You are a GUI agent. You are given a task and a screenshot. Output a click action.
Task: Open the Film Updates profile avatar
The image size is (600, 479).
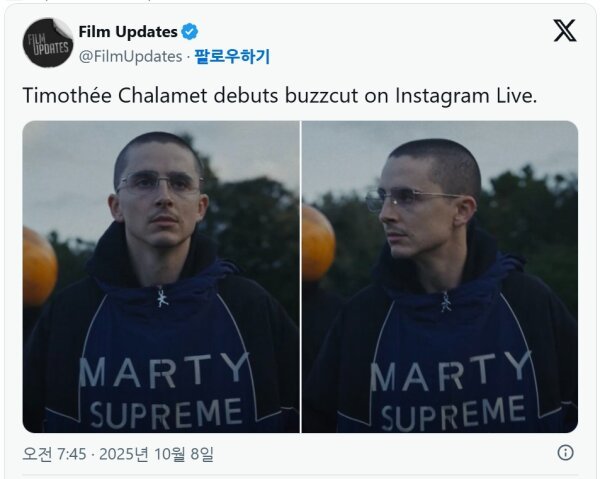tap(48, 42)
